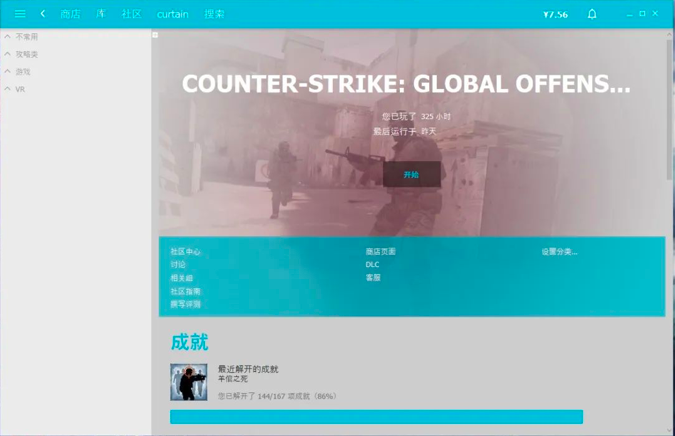This screenshot has height=436, width=675.
Task: Click the vertical scrollbar on the right
Action: tap(669, 110)
